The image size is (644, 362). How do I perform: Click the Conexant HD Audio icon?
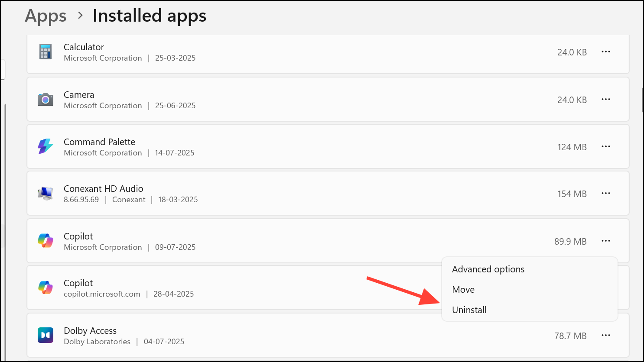click(x=46, y=193)
